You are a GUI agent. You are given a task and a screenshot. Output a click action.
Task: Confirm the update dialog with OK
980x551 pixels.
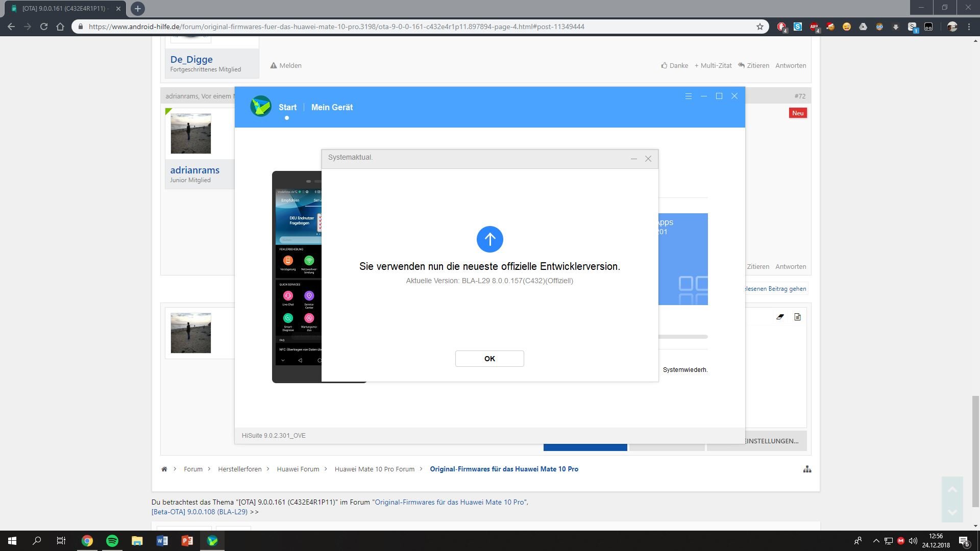pos(489,359)
